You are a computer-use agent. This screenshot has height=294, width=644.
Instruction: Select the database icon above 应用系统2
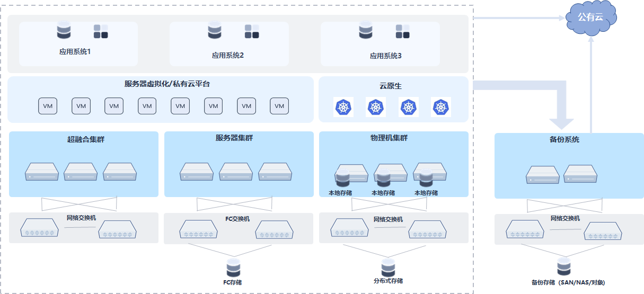[215, 30]
